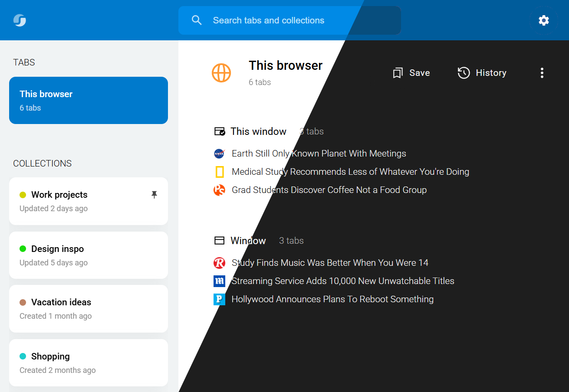569x392 pixels.
Task: Open Hollywood Announces Plans To Reboot tab
Action: 332,299
